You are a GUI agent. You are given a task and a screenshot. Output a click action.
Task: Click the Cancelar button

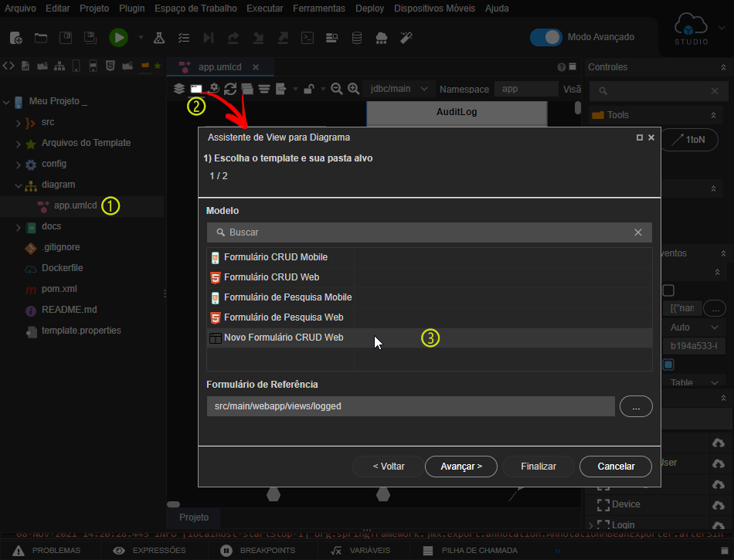(x=616, y=467)
